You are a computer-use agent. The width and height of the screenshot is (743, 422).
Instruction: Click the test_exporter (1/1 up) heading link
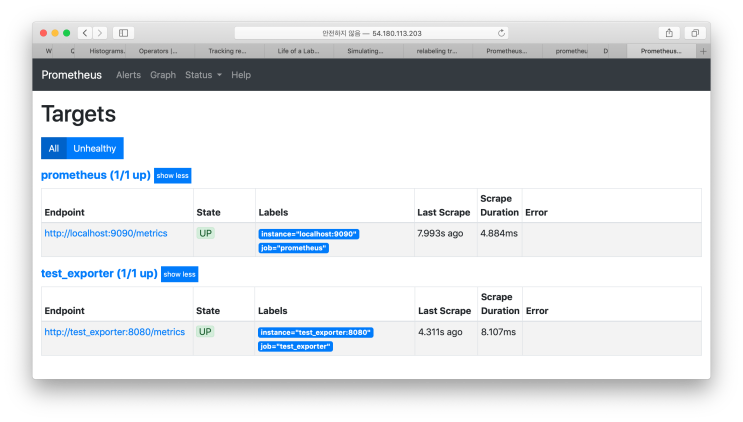tap(99, 274)
